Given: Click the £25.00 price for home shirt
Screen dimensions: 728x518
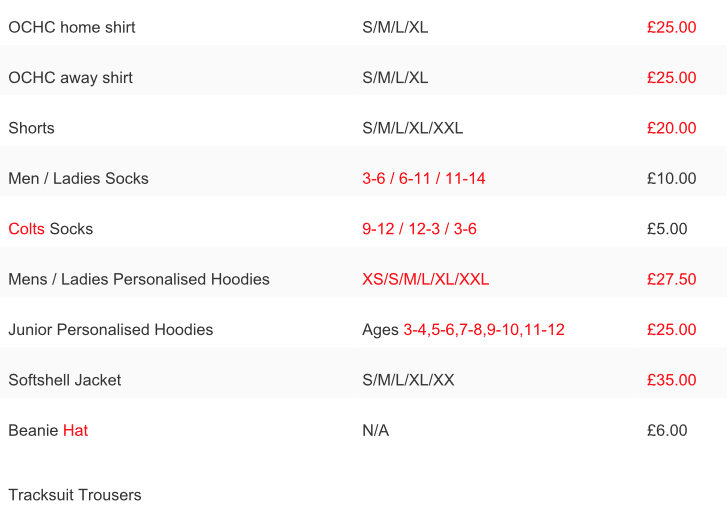Looking at the screenshot, I should [x=671, y=27].
